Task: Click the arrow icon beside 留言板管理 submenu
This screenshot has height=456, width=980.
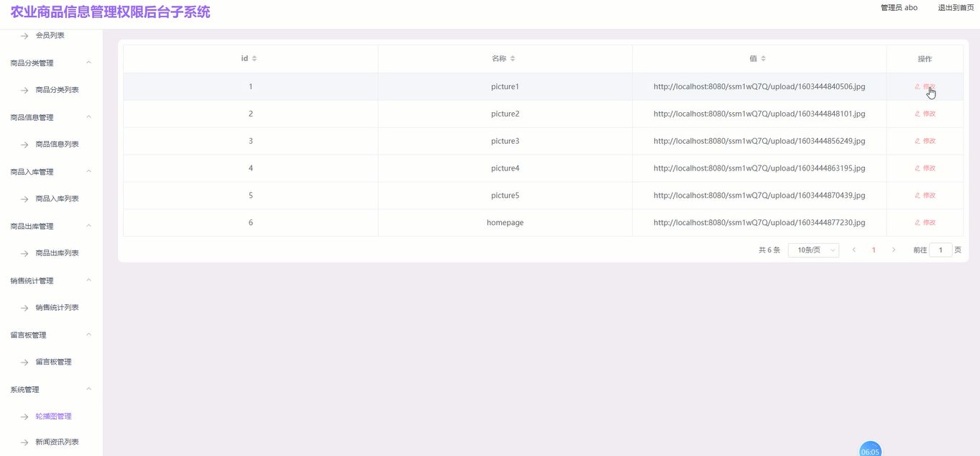Action: pyautogui.click(x=24, y=362)
